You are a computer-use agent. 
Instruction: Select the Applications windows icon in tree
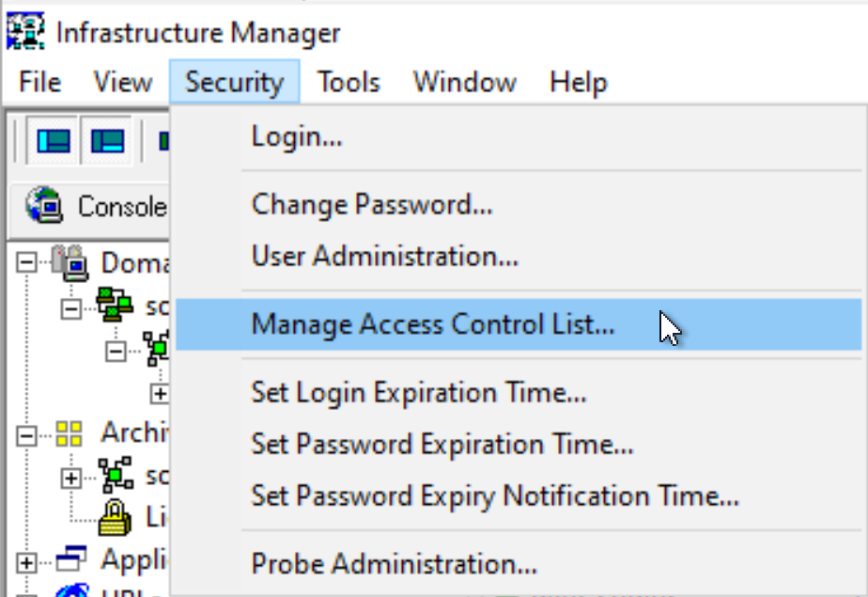(x=70, y=561)
